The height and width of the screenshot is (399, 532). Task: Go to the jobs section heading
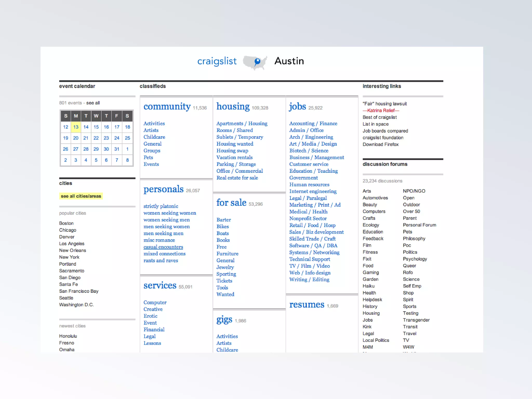(x=297, y=107)
